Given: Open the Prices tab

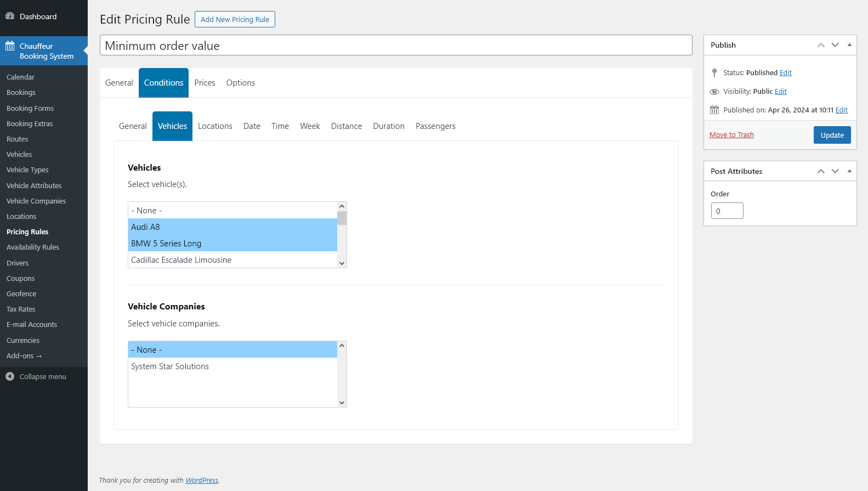Looking at the screenshot, I should 205,83.
